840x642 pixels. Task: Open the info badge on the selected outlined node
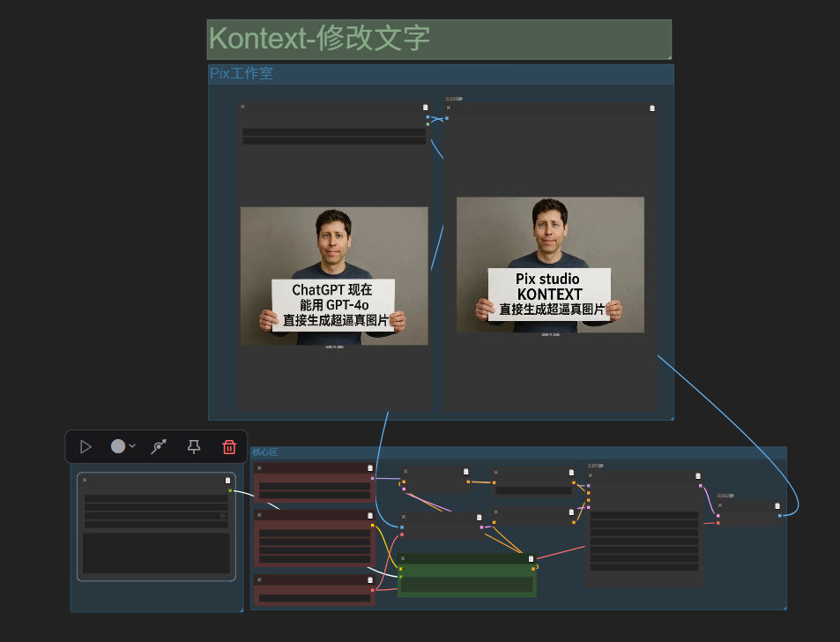coord(227,480)
